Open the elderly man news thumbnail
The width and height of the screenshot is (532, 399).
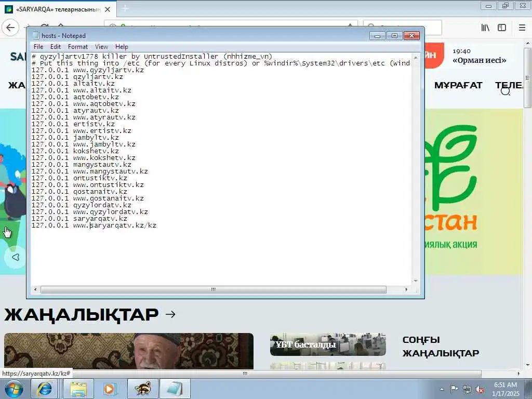(129, 351)
